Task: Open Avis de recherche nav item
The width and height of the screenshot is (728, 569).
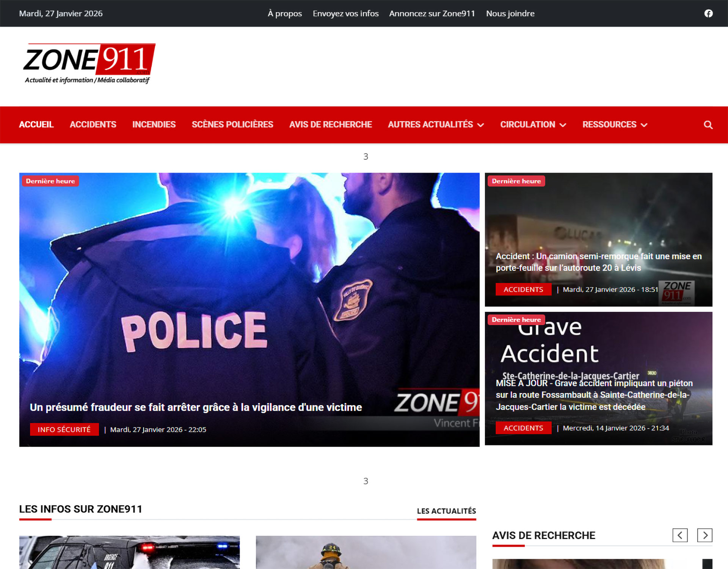Action: point(330,125)
